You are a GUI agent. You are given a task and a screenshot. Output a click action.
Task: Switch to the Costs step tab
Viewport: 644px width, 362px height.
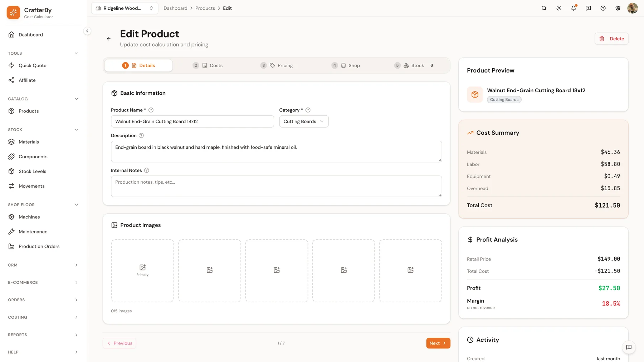[x=208, y=65]
